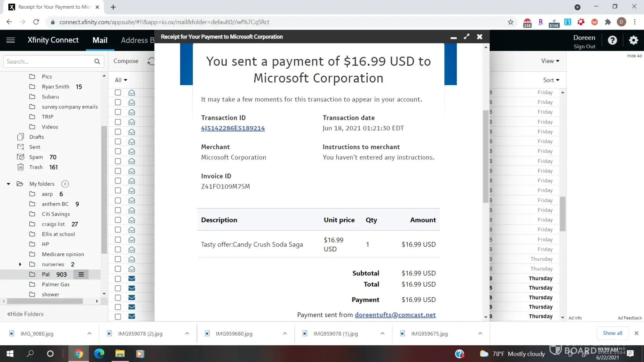
Task: Open the settings gear icon
Action: pyautogui.click(x=633, y=40)
